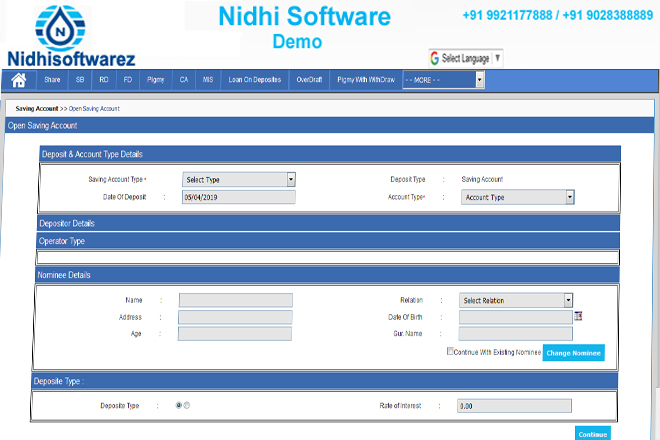The image size is (660, 440).
Task: Select the first Deposite Type radio button
Action: (179, 405)
